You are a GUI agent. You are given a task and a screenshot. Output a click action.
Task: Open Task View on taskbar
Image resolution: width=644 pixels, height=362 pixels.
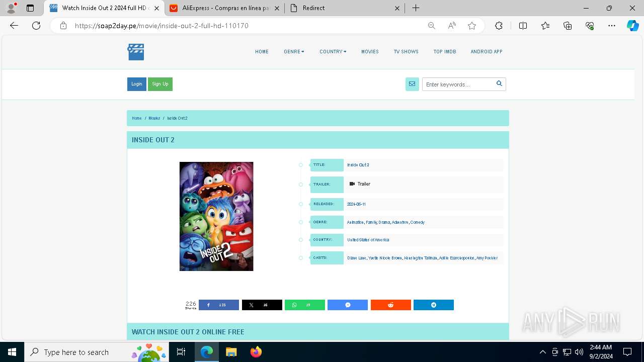pyautogui.click(x=181, y=352)
